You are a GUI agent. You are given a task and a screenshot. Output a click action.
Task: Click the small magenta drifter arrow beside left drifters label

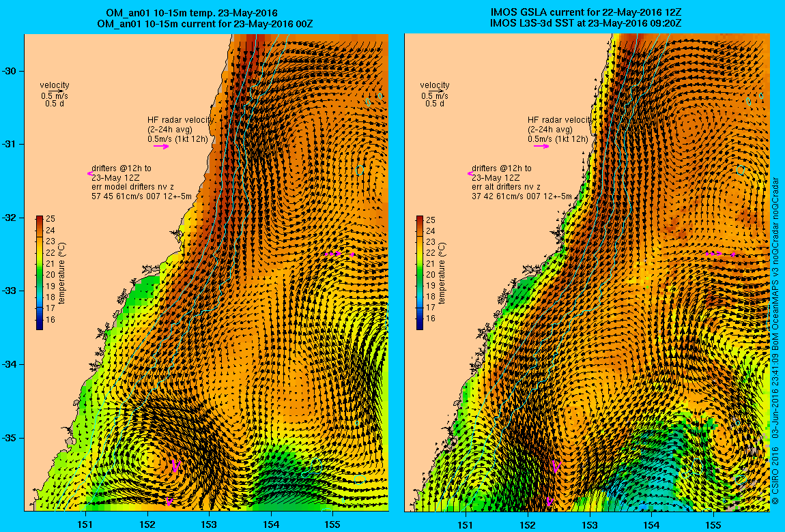coord(89,173)
